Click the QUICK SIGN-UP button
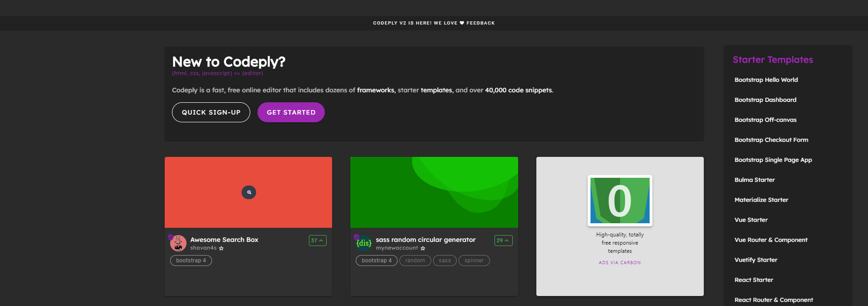Viewport: 868px width, 306px height. 211,112
